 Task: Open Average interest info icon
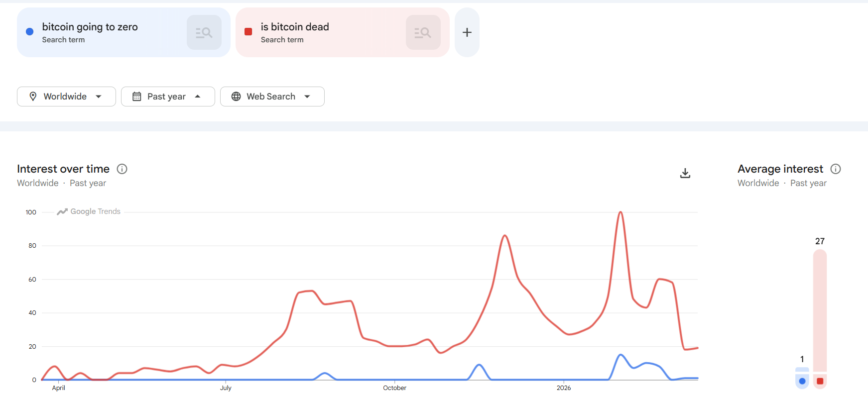[836, 169]
